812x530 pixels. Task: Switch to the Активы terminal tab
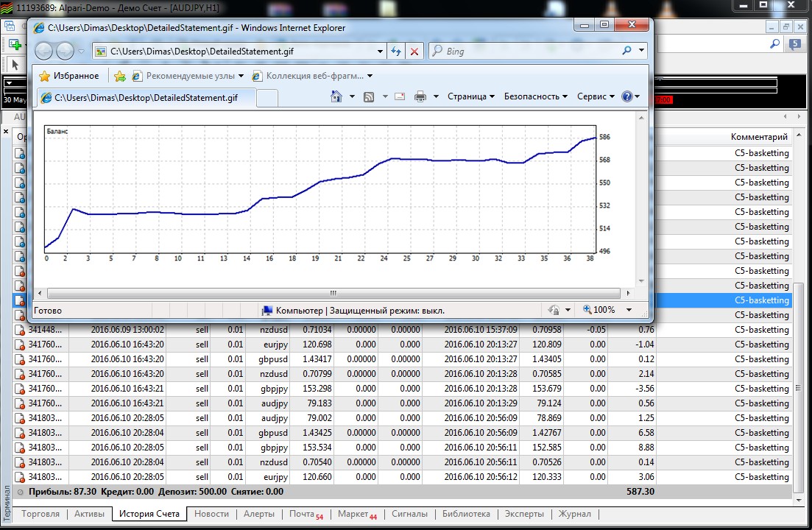coord(89,514)
